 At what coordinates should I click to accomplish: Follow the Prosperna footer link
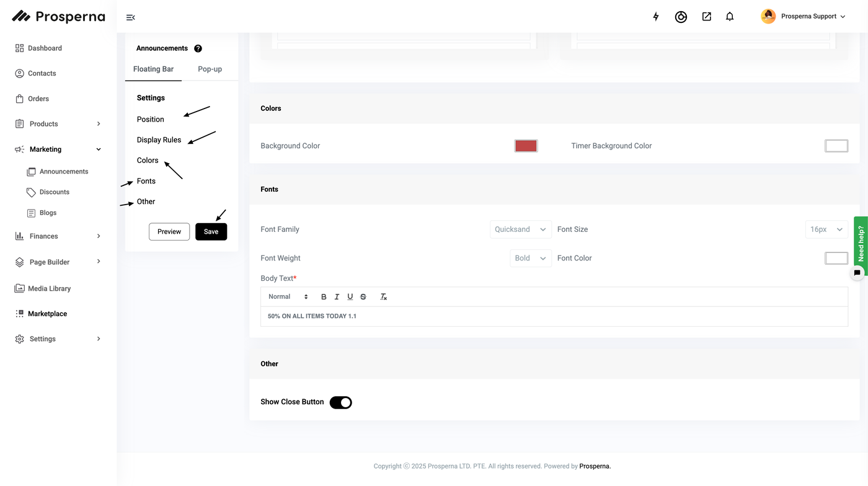[595, 466]
